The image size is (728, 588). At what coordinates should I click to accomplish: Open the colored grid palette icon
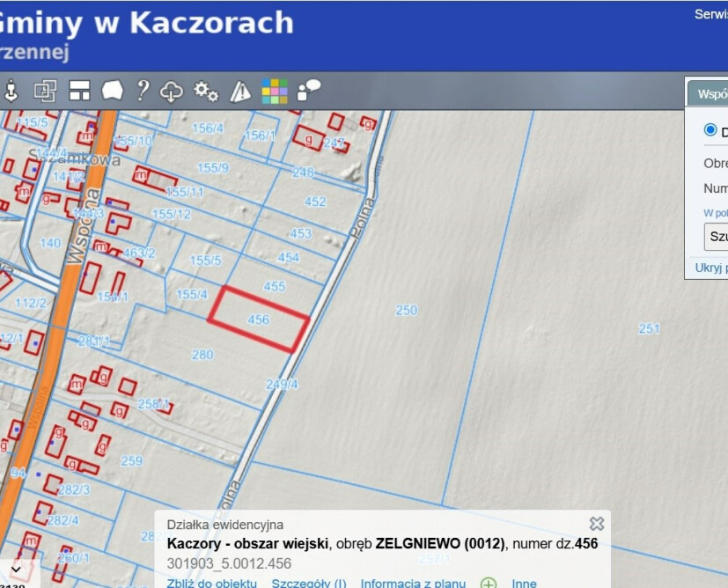275,91
